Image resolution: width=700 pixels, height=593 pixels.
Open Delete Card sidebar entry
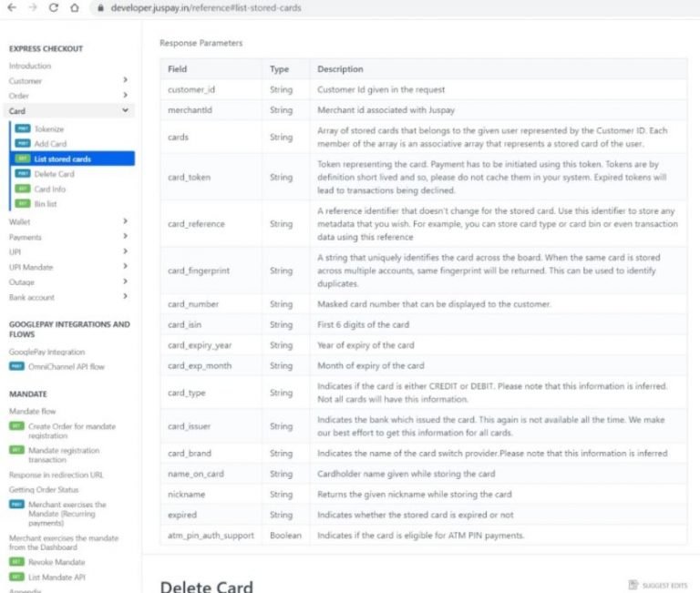54,174
